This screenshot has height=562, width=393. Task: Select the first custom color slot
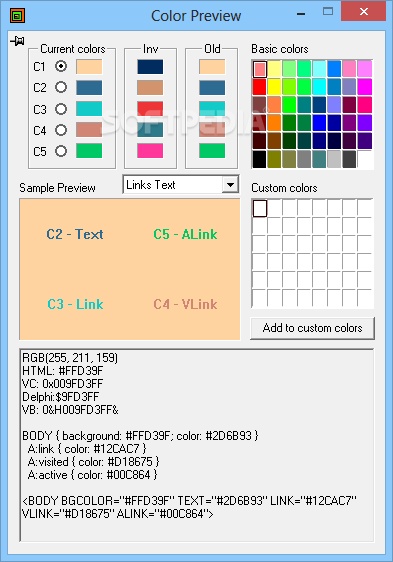tap(260, 208)
